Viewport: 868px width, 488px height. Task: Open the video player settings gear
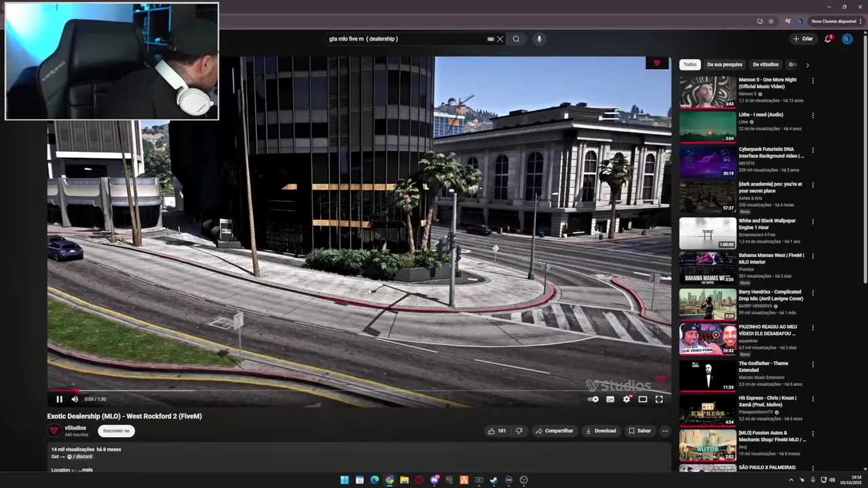click(627, 399)
